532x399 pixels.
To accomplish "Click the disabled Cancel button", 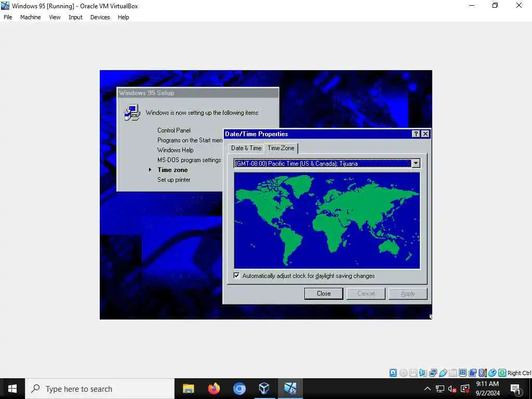I will coord(366,294).
